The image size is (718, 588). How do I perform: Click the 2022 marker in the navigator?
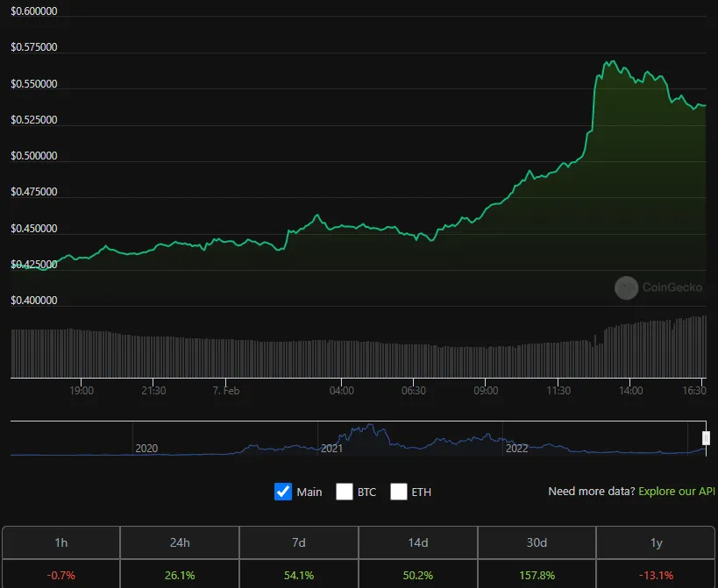click(x=516, y=449)
